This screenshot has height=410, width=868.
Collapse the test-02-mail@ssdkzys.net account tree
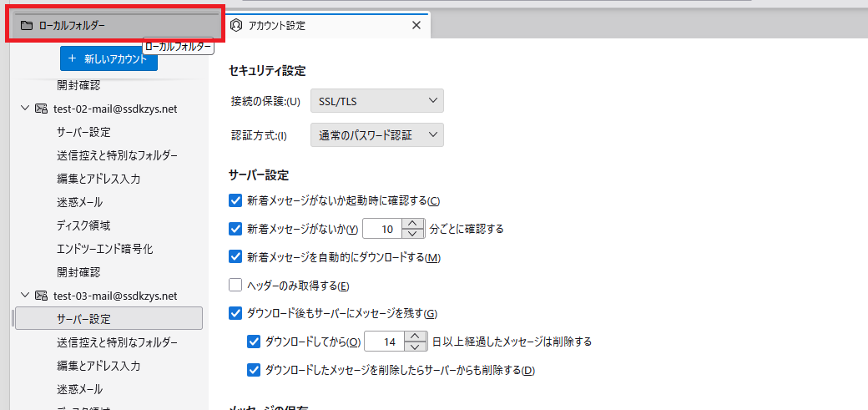pyautogui.click(x=23, y=109)
